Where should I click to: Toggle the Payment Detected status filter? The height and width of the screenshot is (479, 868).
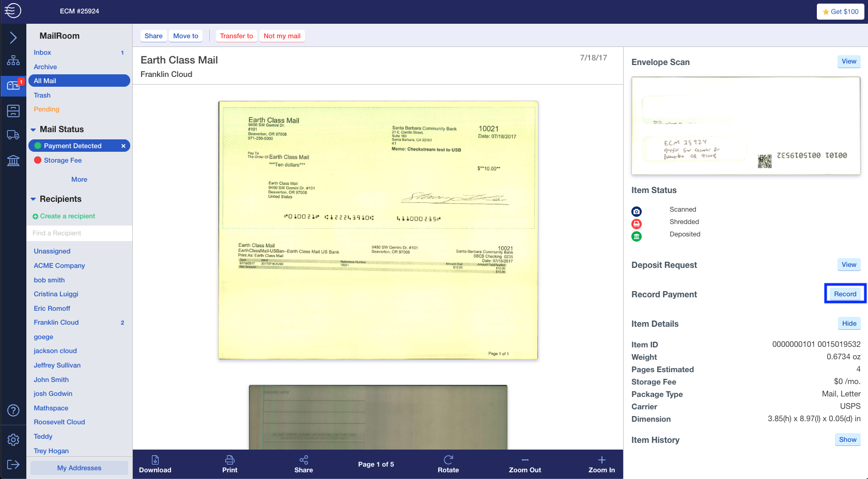click(73, 146)
